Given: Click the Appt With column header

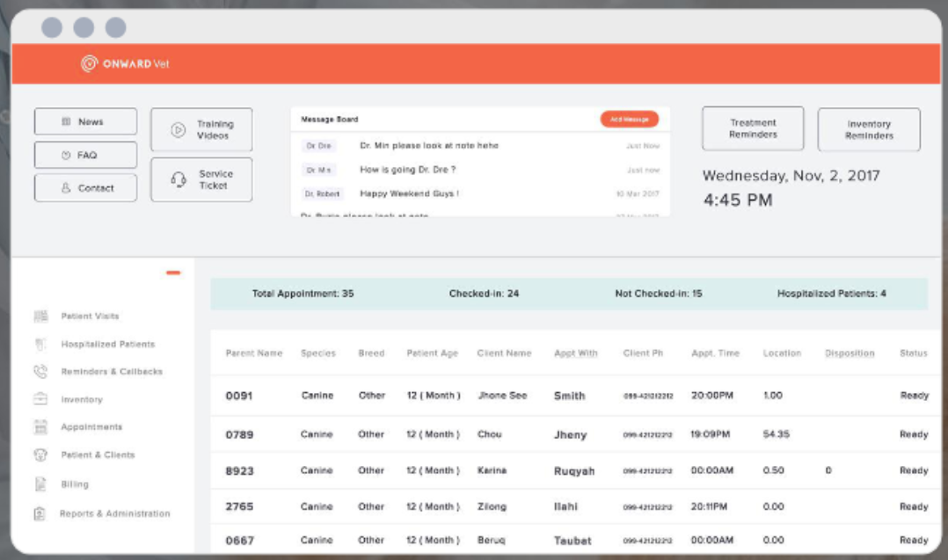Looking at the screenshot, I should pyautogui.click(x=575, y=353).
